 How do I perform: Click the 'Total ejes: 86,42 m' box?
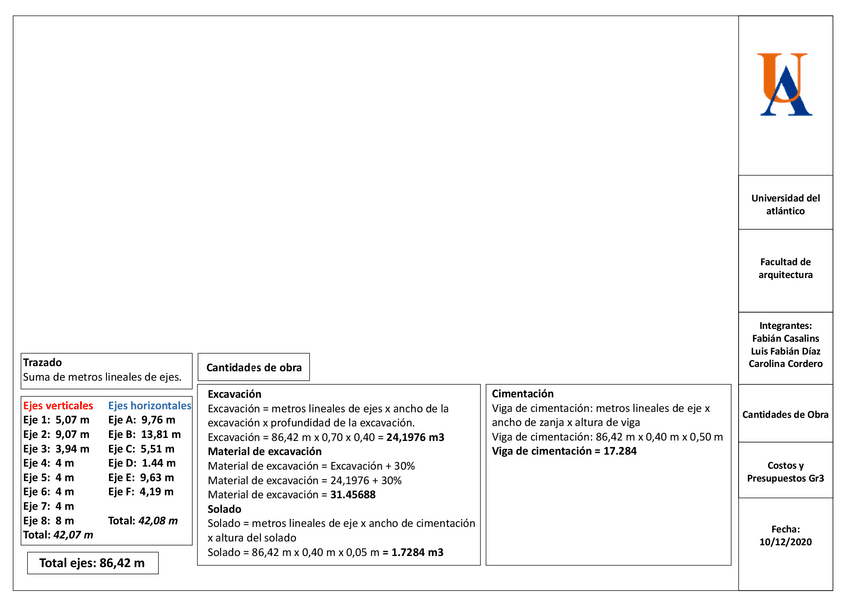click(x=92, y=563)
